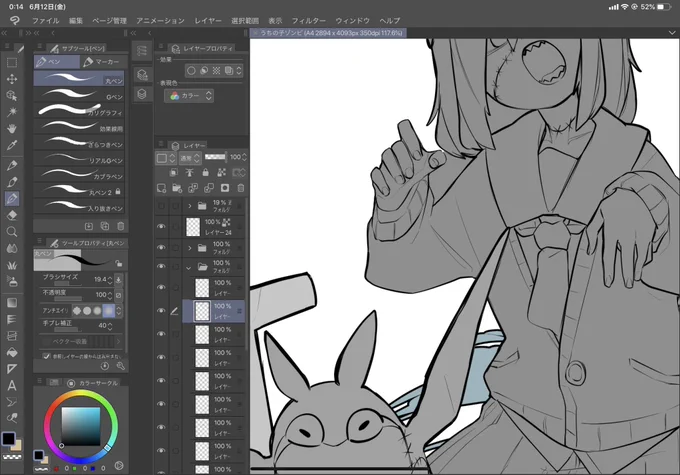Screen dimensions: 680x475
Task: Duplicate sub tool in Sub Tool panel
Action: pos(105,226)
